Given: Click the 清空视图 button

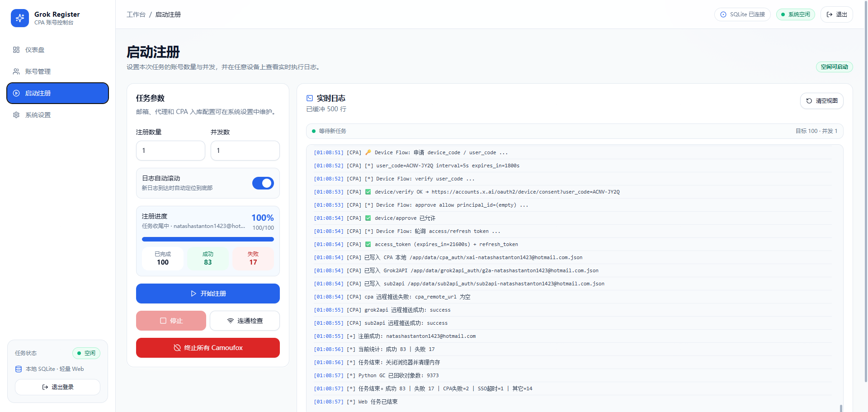Looking at the screenshot, I should [x=822, y=101].
